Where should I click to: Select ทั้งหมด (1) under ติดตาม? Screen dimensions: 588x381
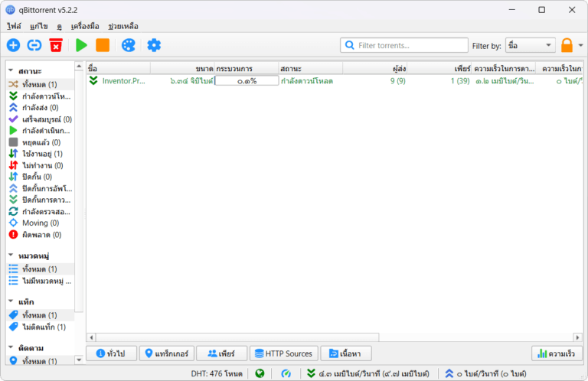(x=40, y=361)
